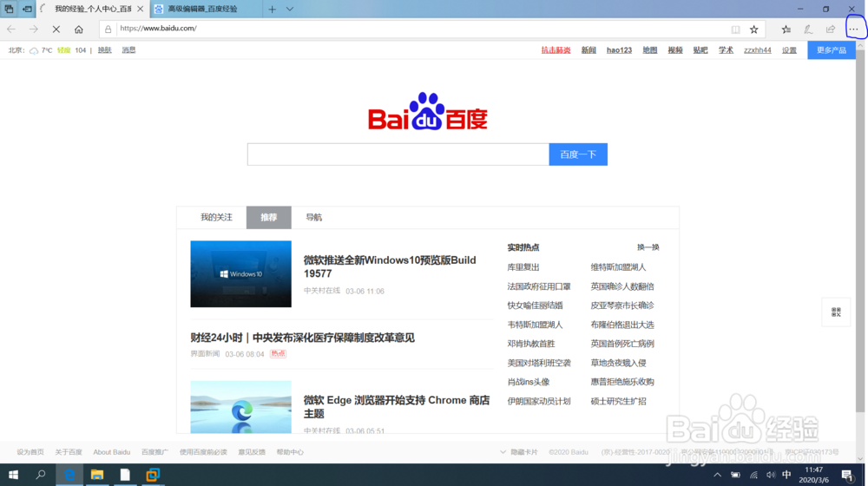
Task: Click the 换肤 link
Action: point(105,49)
